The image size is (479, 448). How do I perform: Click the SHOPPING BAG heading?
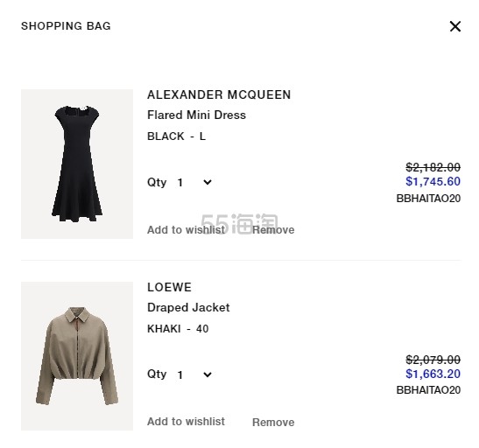coord(66,26)
